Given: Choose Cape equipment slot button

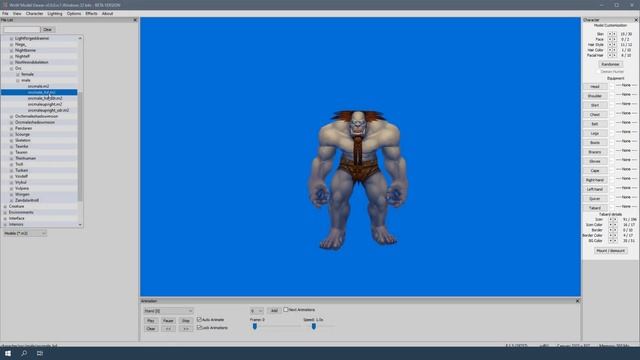Looking at the screenshot, I should point(595,171).
